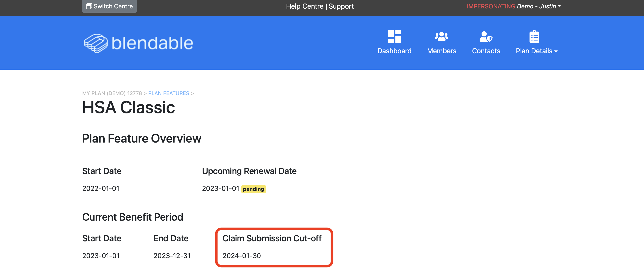
Task: Expand the Demo - Justin user dropdown
Action: pos(539,6)
